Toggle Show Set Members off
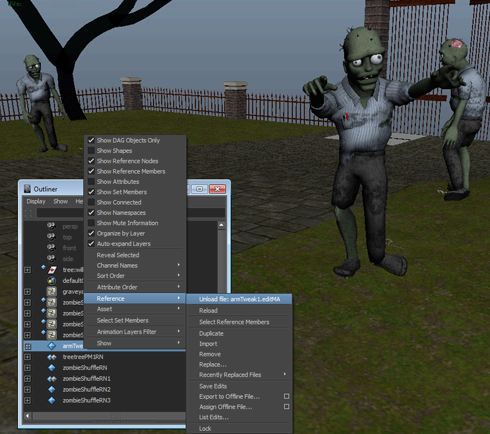 91,192
